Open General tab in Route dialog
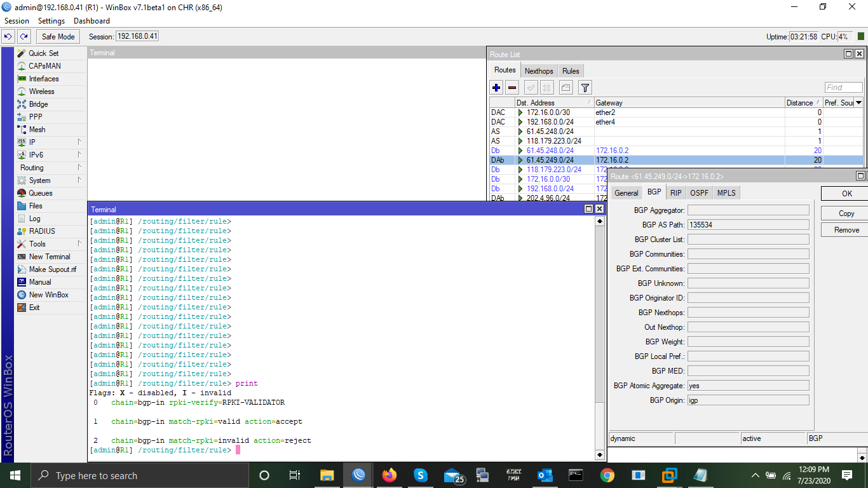 [x=626, y=193]
